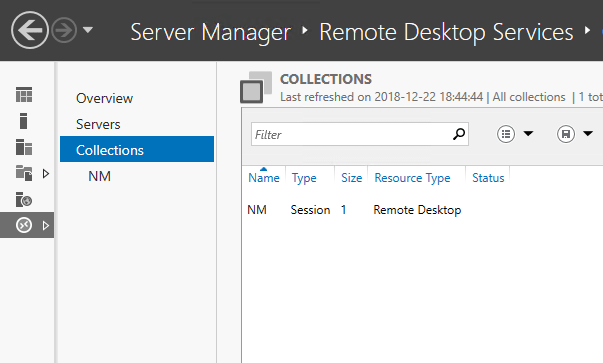Click Remote Desktop Services in the breadcrumb

click(446, 32)
